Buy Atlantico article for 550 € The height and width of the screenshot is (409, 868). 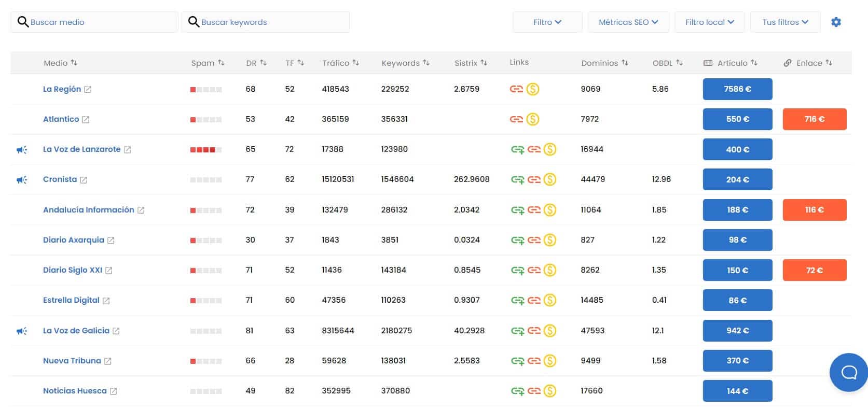tap(737, 119)
